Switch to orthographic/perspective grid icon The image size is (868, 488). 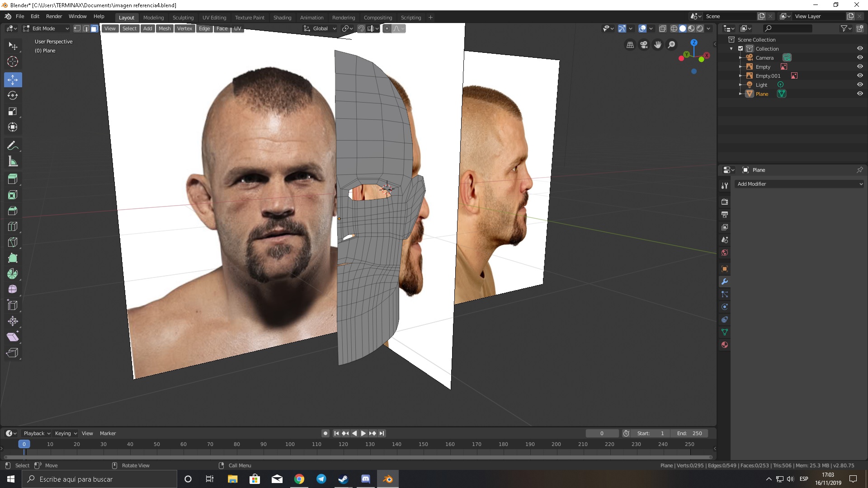pos(630,45)
